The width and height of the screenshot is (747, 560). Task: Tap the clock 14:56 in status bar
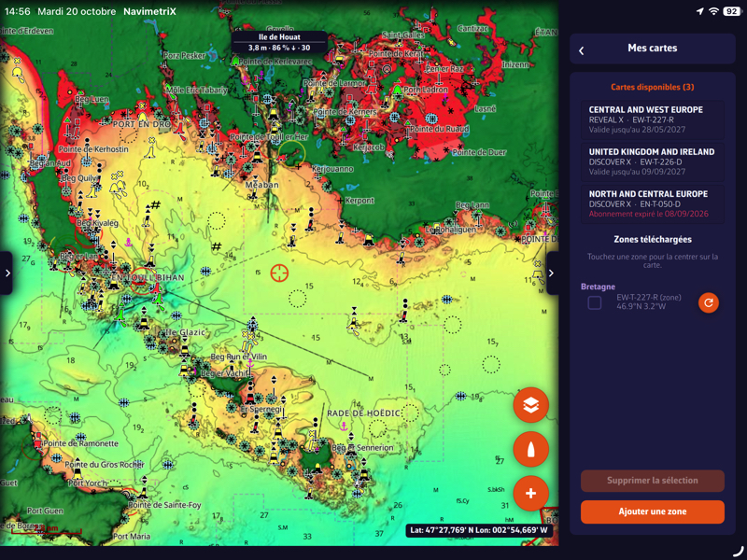click(x=17, y=11)
